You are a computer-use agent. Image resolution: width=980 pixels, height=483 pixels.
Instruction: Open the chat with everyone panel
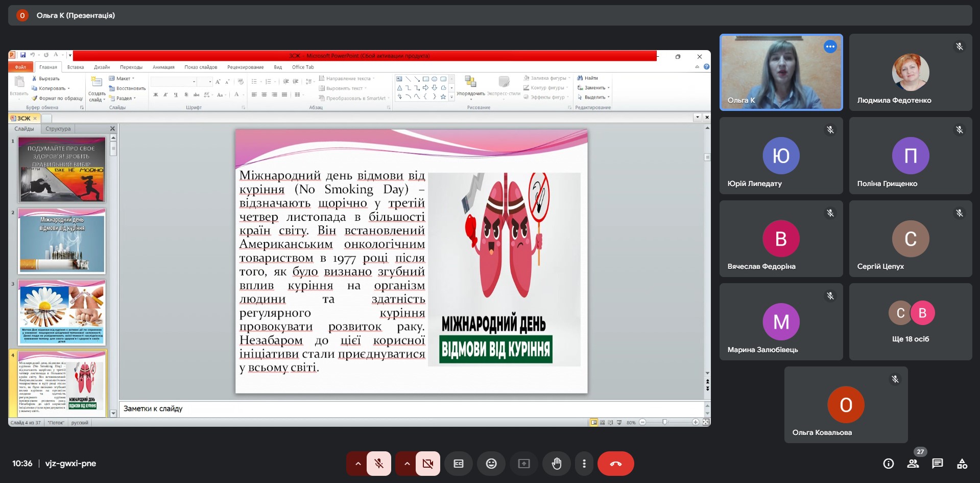(937, 464)
